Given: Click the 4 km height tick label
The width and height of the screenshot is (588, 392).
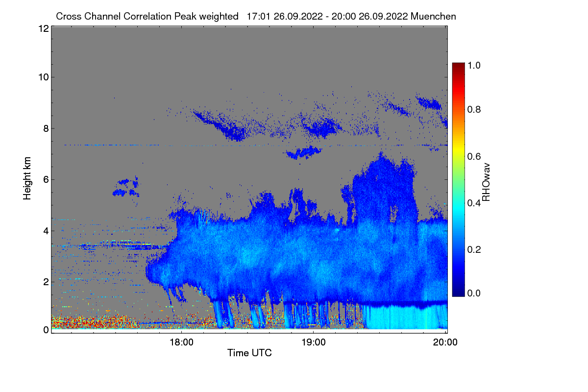Looking at the screenshot, I should [x=45, y=230].
